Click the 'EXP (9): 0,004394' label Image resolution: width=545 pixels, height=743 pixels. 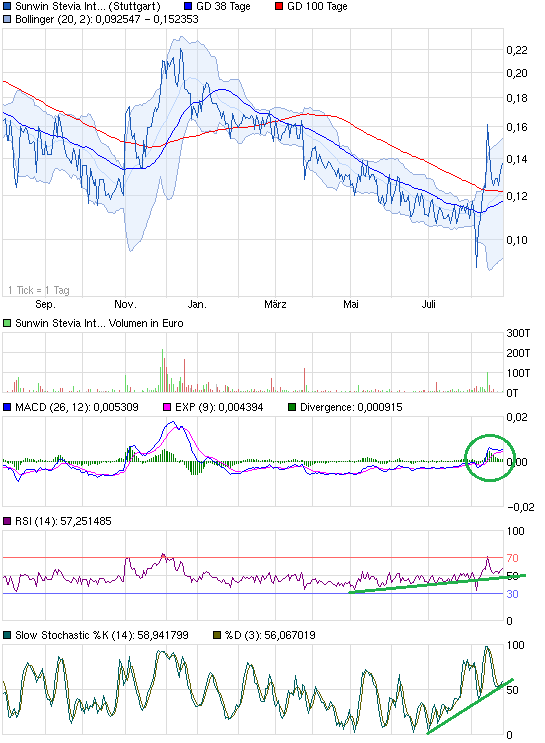click(x=219, y=408)
